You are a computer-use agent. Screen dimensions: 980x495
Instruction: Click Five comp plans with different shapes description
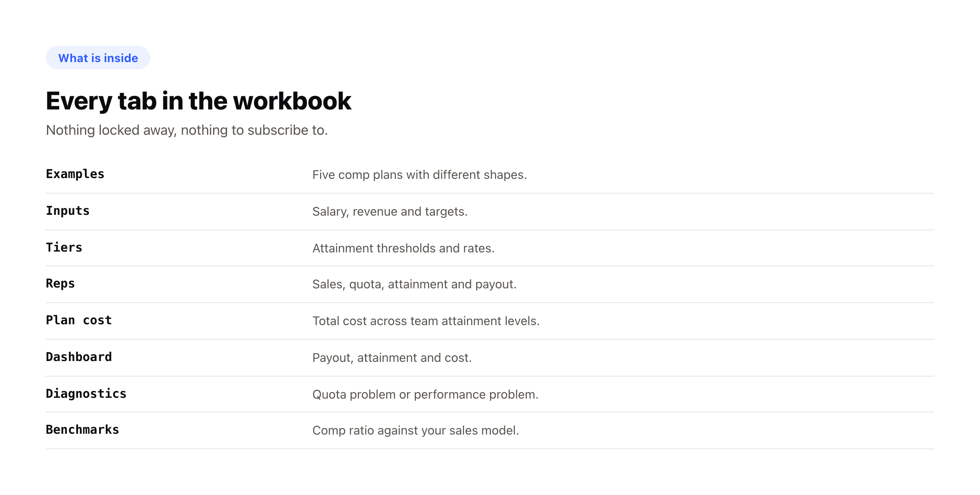click(x=420, y=175)
